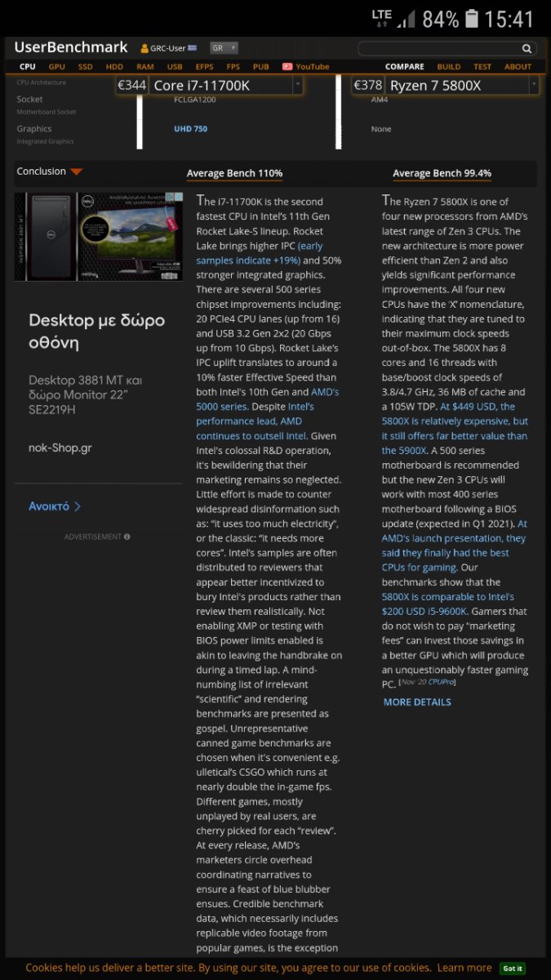Open the early samples indicate +19% link
Viewport: 551px width, 980px height.
click(x=260, y=253)
